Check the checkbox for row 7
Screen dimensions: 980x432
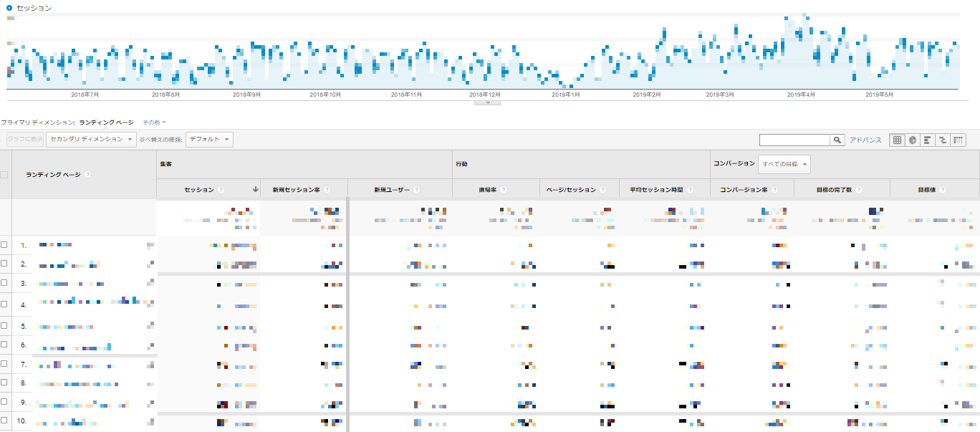point(4,364)
